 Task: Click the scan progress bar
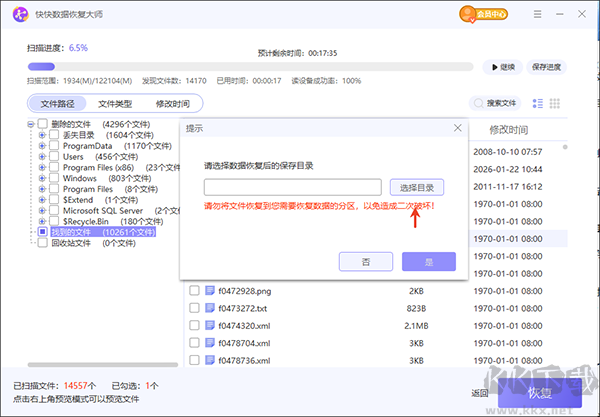[x=251, y=67]
